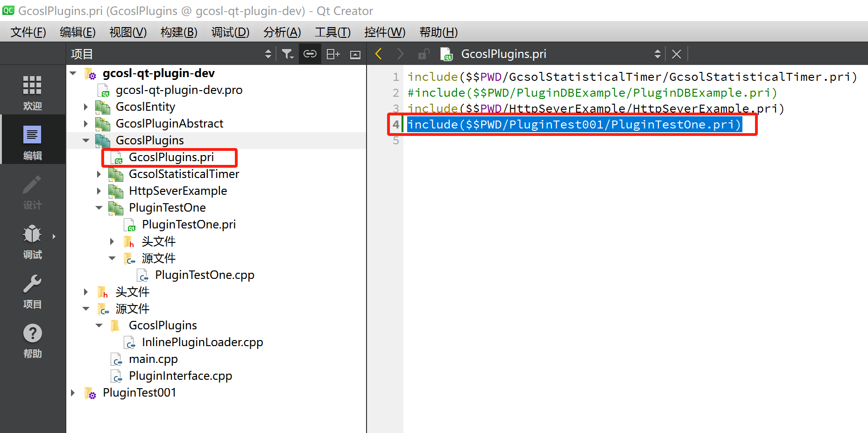Click the InlinePluginLoader.cpp file icon
The image size is (868, 433).
click(130, 343)
